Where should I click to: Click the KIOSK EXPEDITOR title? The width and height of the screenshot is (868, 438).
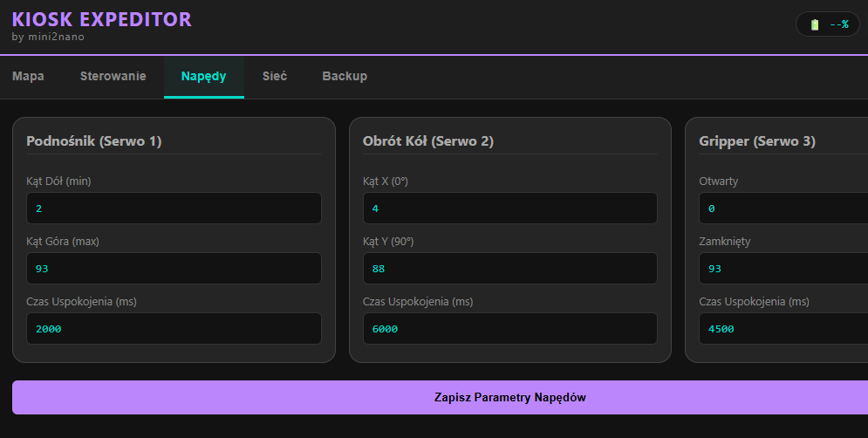102,19
